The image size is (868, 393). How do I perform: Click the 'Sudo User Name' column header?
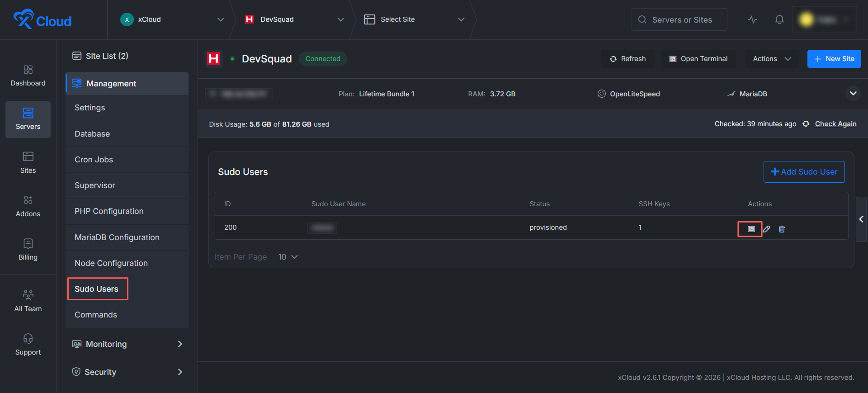pyautogui.click(x=339, y=204)
